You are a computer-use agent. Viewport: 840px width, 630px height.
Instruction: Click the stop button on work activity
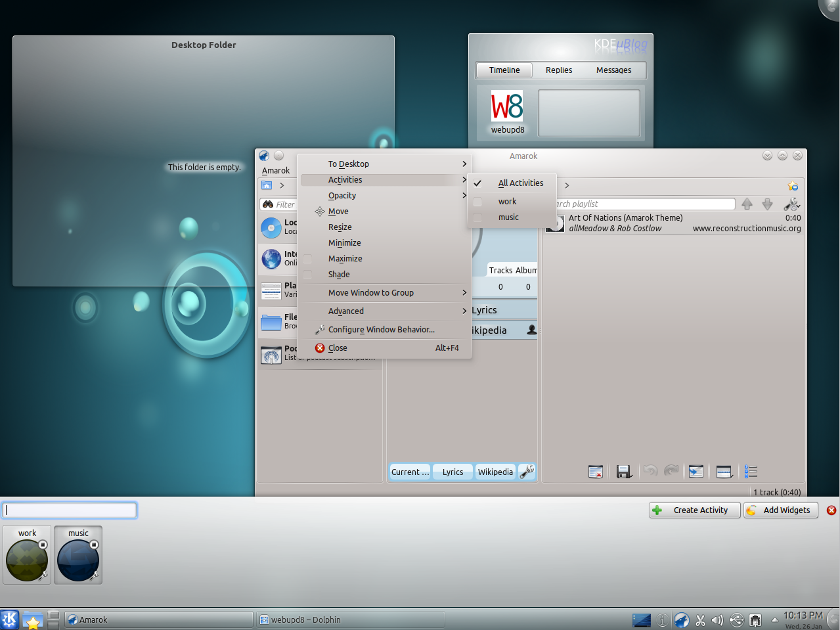[43, 545]
